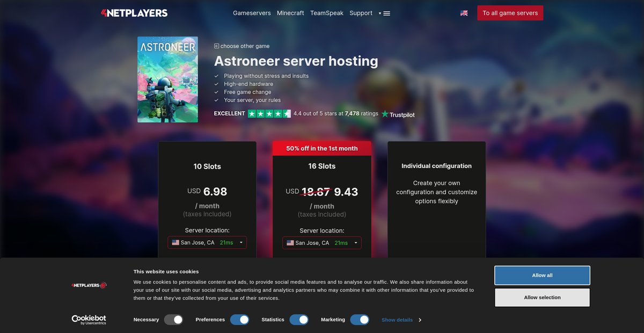Click 'This website uses cookies' heading

click(166, 272)
